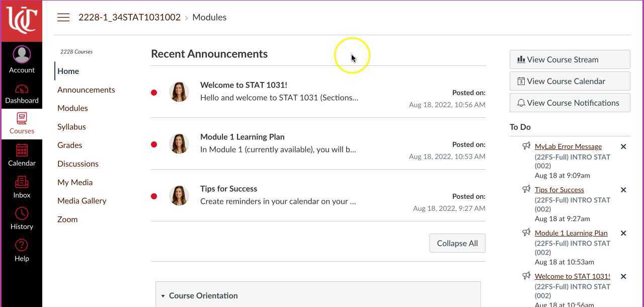This screenshot has height=307, width=644.
Task: Select Discussions in the course navigation
Action: 78,164
